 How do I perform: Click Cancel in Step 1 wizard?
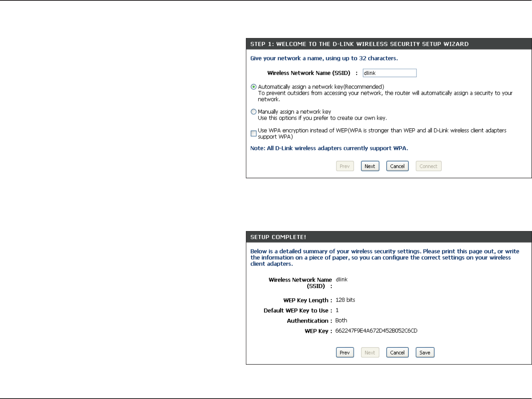(x=397, y=166)
